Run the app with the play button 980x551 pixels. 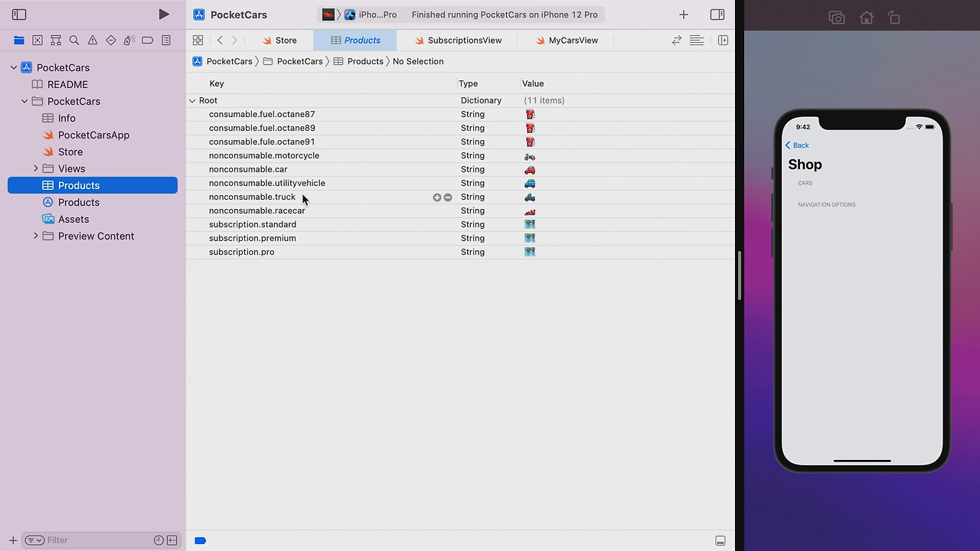click(x=164, y=15)
